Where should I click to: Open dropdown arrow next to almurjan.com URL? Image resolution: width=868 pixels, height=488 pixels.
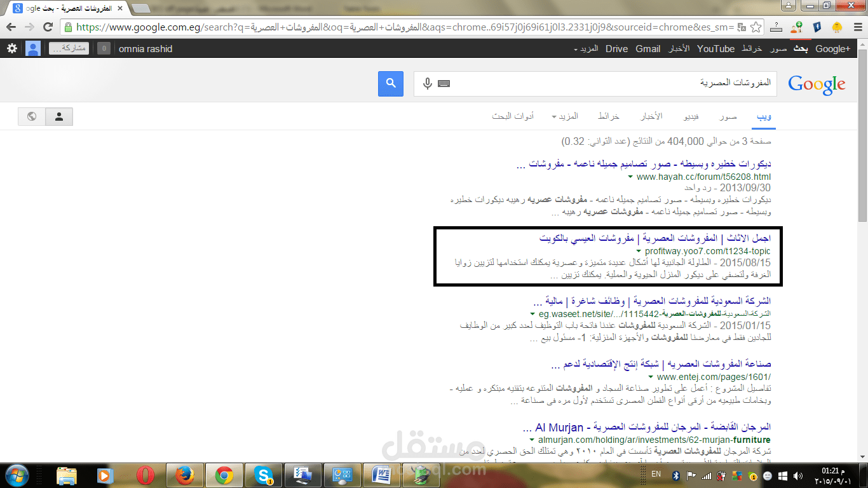tap(531, 440)
